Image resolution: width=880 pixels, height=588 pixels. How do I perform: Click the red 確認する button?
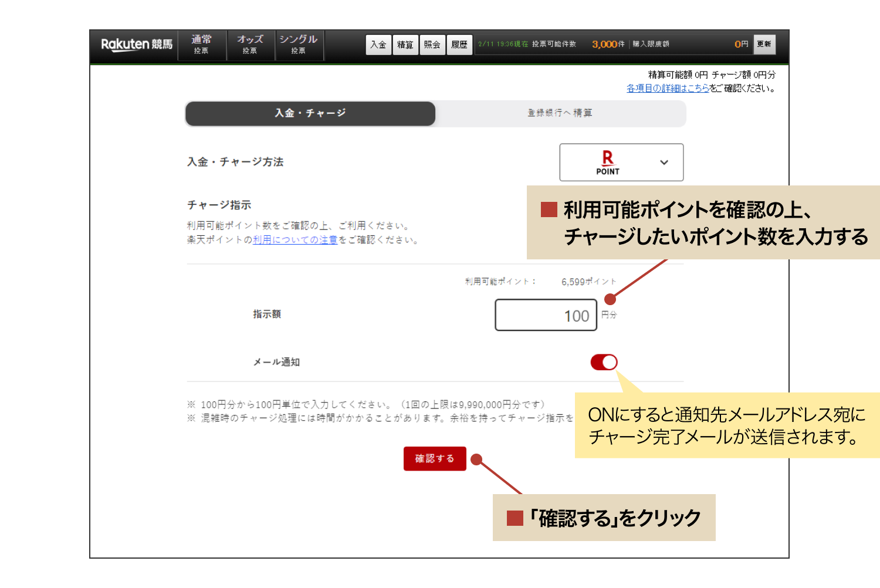coord(435,458)
